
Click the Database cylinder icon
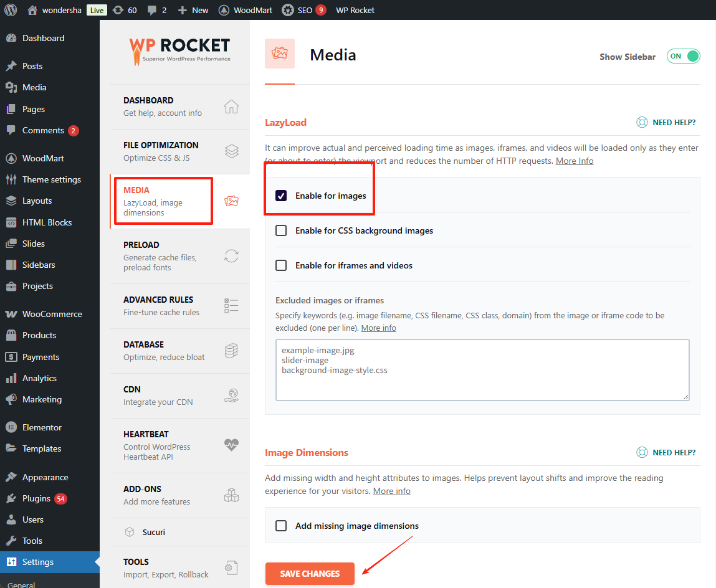pyautogui.click(x=231, y=351)
